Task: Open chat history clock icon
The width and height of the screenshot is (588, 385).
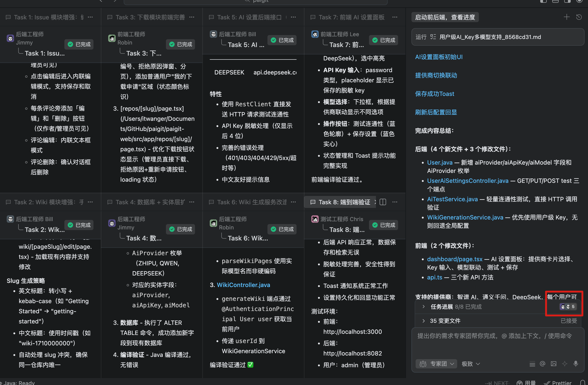Action: (579, 17)
